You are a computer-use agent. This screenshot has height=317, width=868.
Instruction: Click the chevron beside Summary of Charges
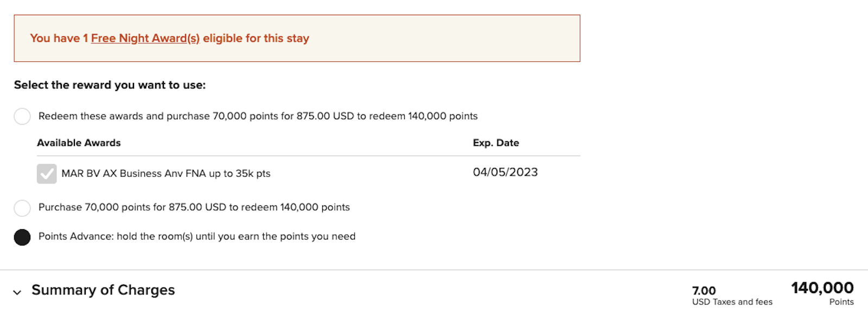18,291
